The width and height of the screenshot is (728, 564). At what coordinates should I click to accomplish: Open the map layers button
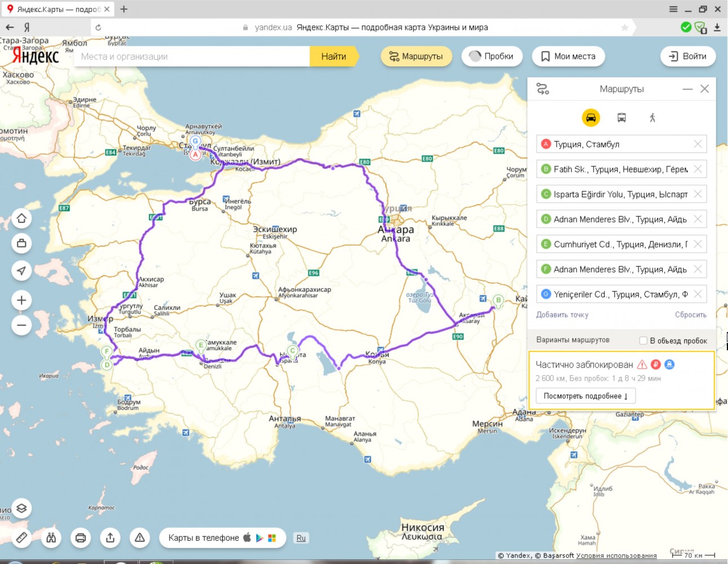[x=21, y=508]
